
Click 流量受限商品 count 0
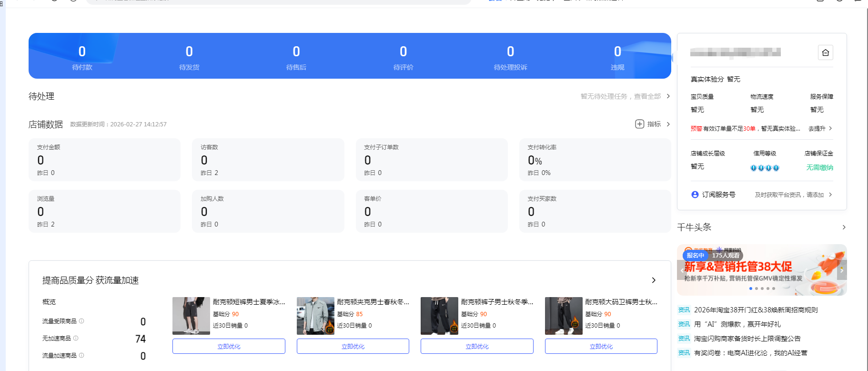143,321
